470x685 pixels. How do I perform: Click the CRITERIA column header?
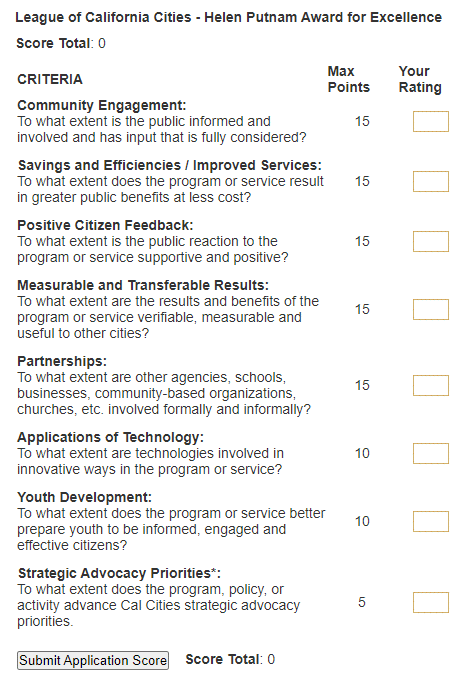[x=50, y=80]
